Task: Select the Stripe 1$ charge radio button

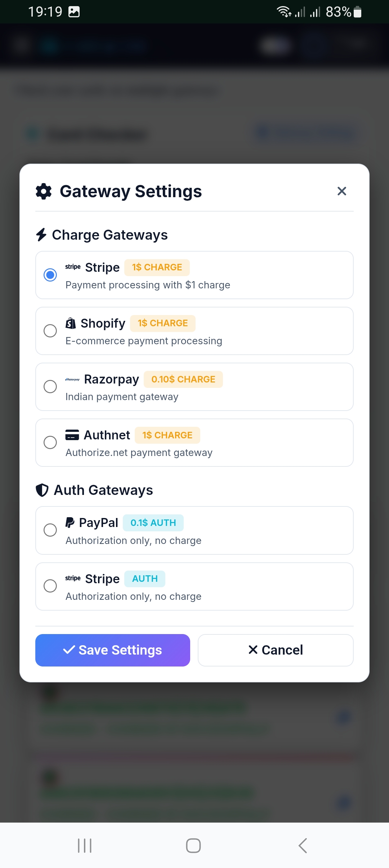Action: coord(50,275)
